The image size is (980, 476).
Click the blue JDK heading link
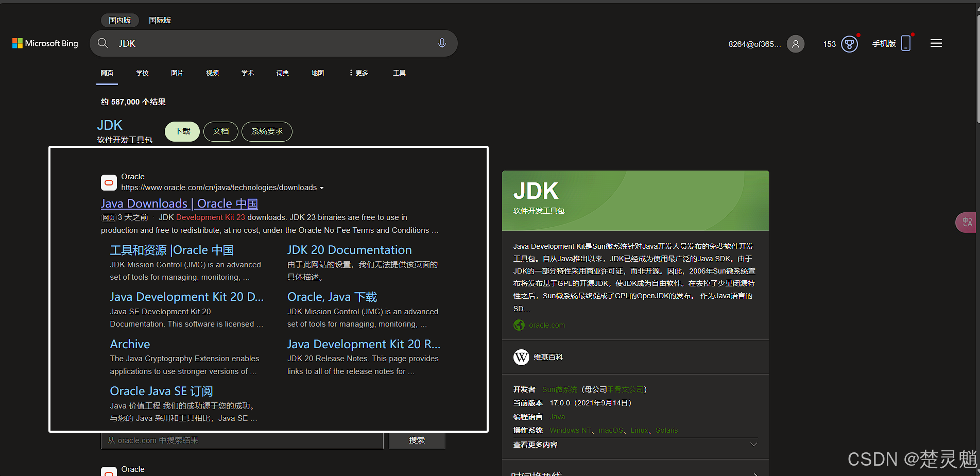(110, 125)
